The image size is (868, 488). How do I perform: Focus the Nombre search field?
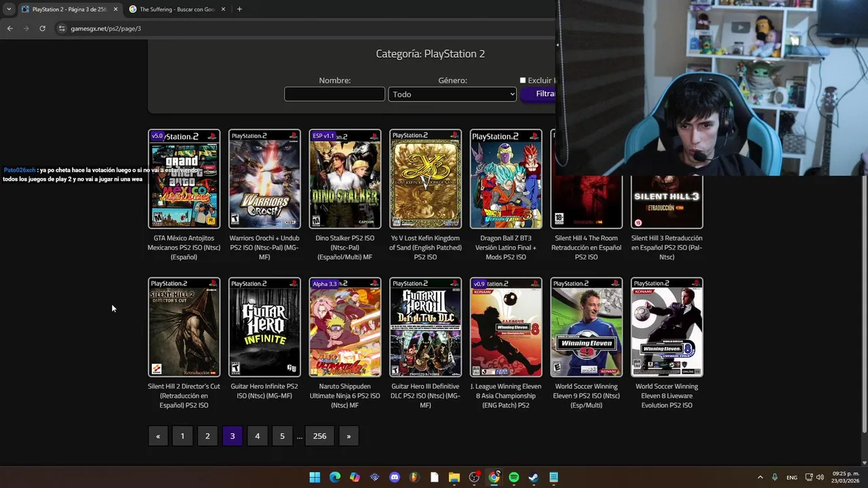(x=334, y=94)
